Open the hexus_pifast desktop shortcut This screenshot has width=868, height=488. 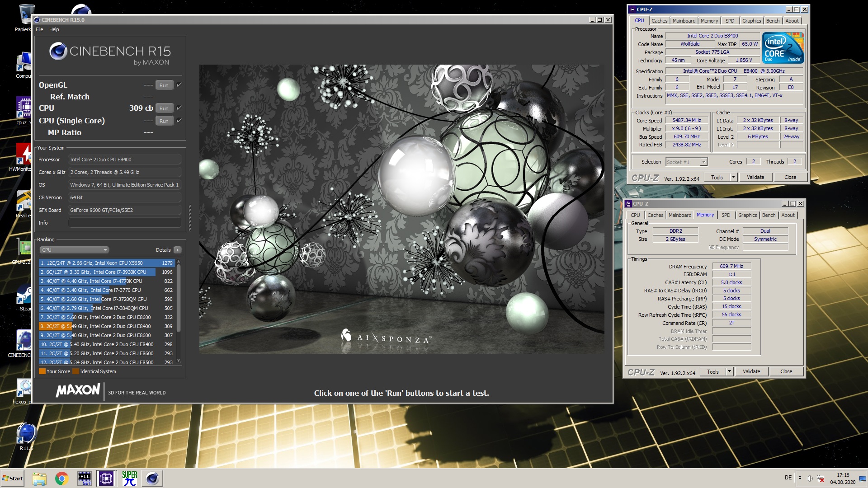23,390
